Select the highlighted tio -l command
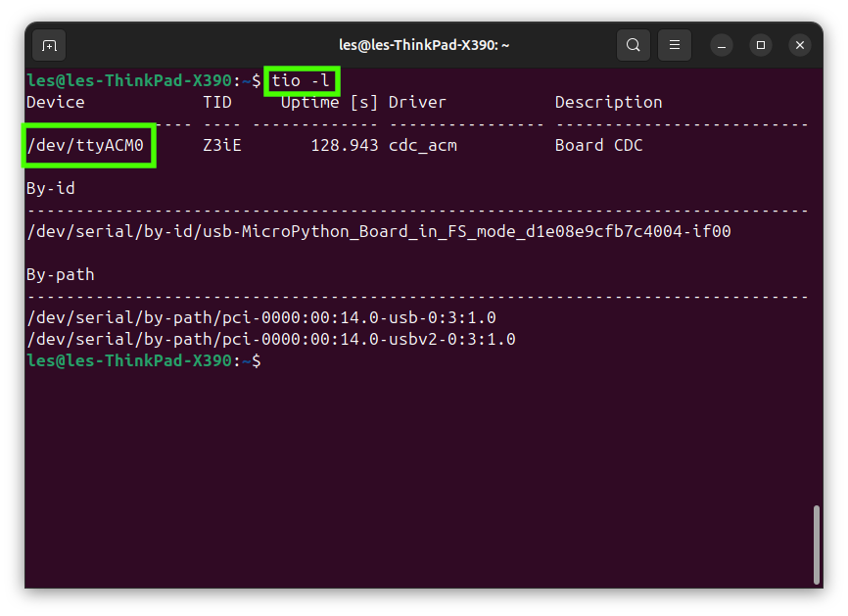The height and width of the screenshot is (616, 848). tap(301, 79)
